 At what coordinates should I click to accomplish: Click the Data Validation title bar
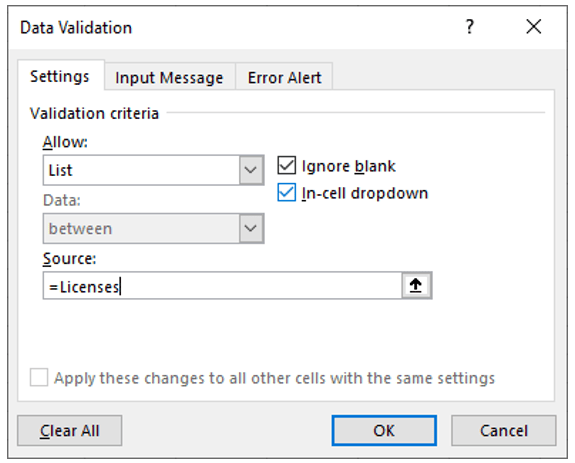tap(235, 27)
